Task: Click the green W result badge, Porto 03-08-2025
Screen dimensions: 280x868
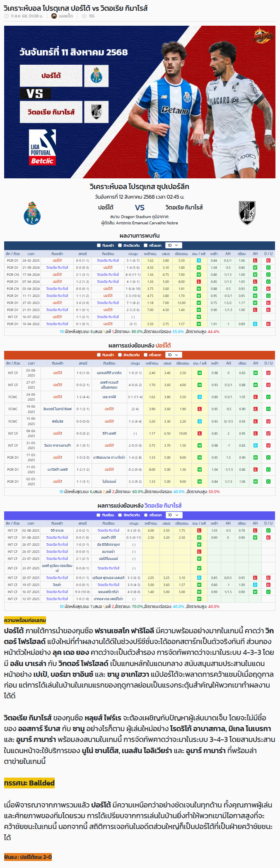Action: click(200, 373)
